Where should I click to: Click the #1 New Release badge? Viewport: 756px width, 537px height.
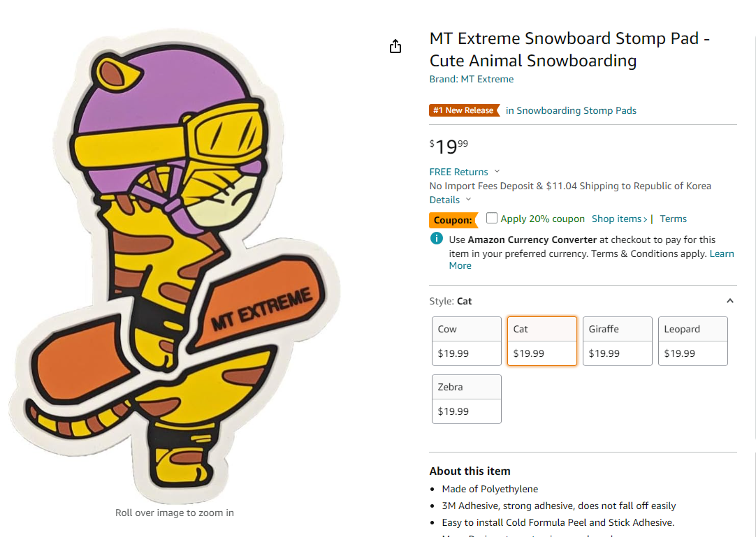point(465,110)
